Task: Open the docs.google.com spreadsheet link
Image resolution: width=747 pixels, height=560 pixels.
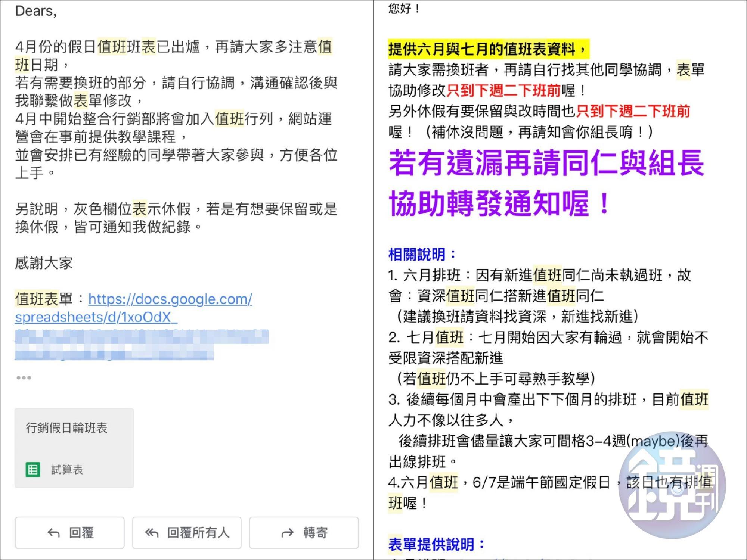Action: pos(133,308)
